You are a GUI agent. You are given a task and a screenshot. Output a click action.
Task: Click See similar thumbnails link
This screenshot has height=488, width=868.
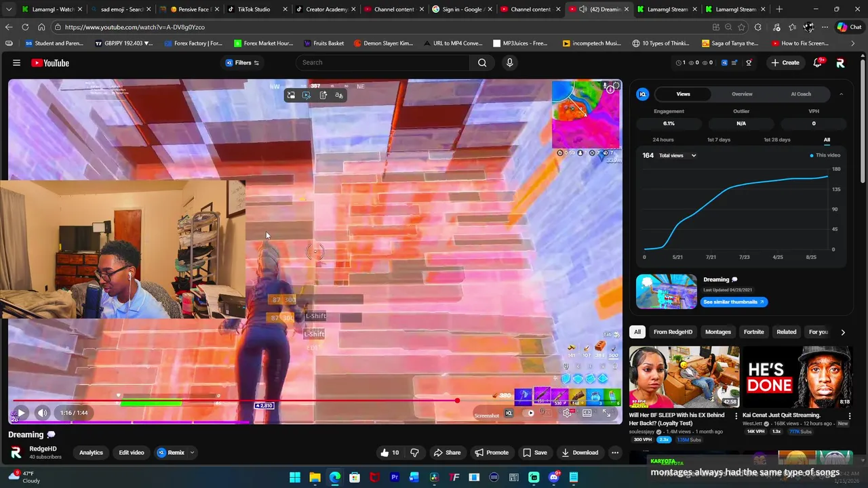(x=734, y=302)
